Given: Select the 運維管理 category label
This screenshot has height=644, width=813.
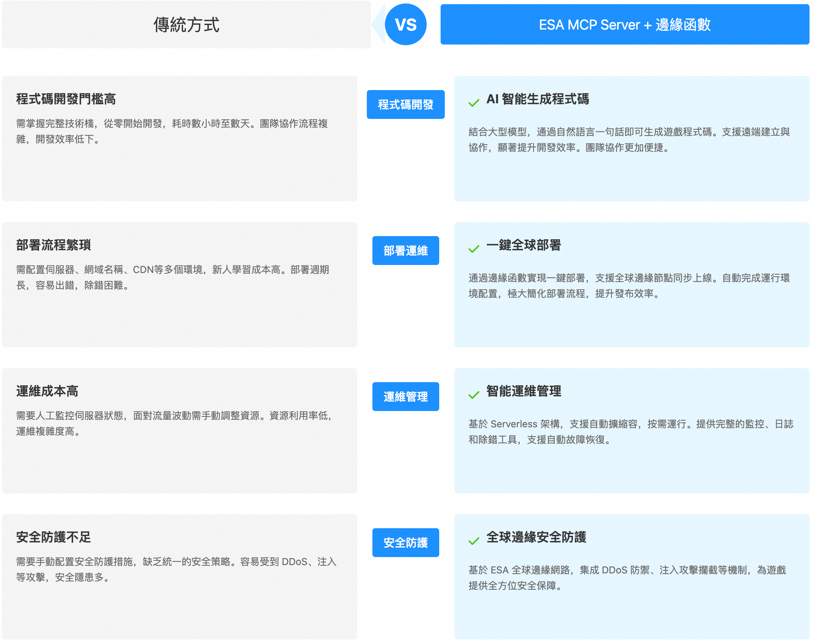Looking at the screenshot, I should point(405,396).
